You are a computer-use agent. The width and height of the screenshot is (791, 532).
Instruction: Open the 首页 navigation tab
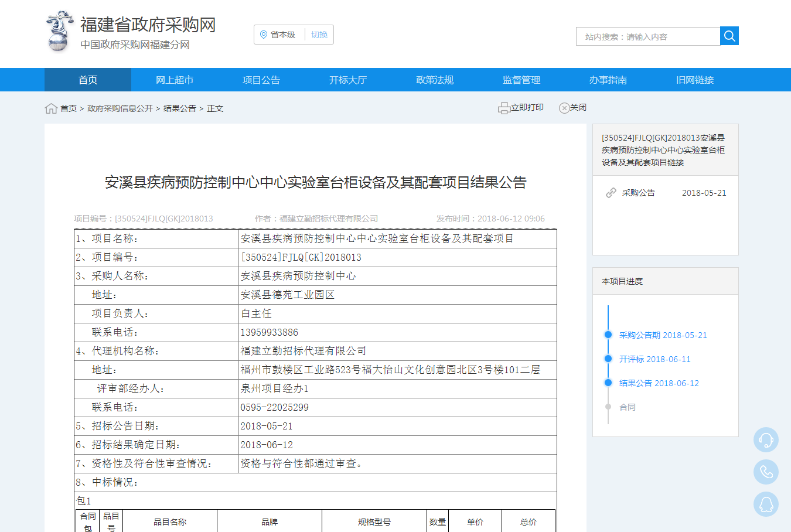pyautogui.click(x=88, y=80)
